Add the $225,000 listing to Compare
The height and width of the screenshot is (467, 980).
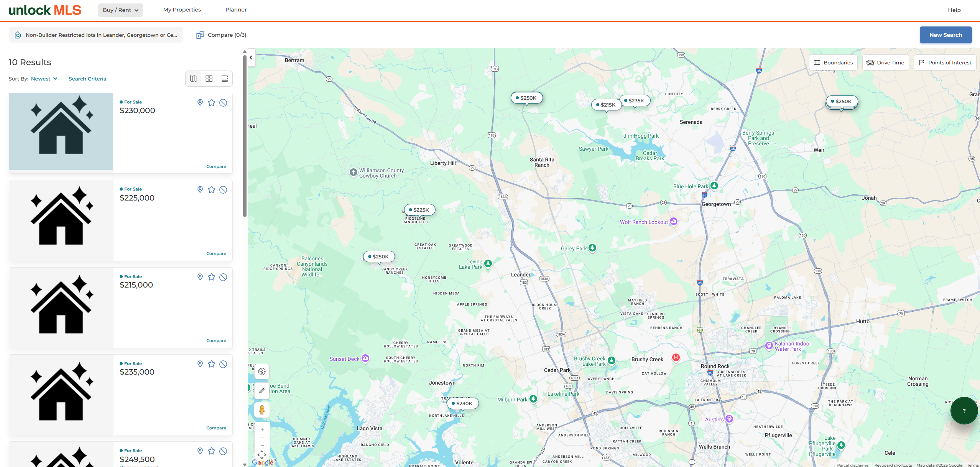coord(216,253)
